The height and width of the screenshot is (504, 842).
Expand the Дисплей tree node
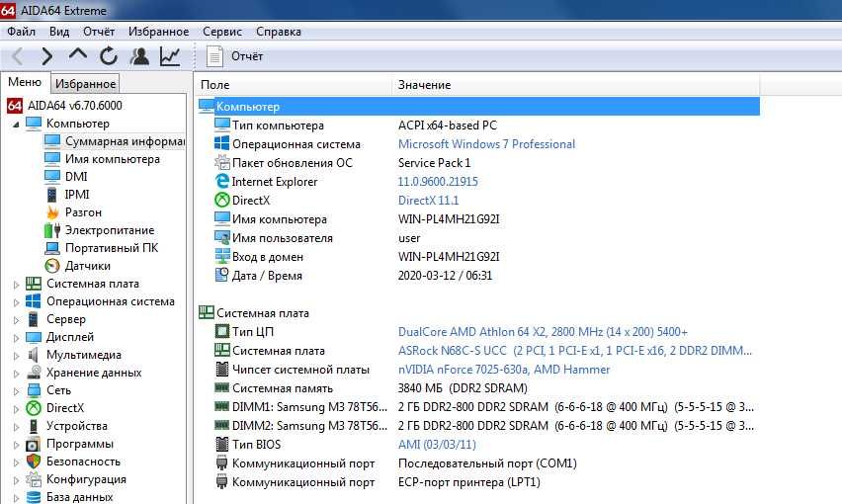point(16,338)
